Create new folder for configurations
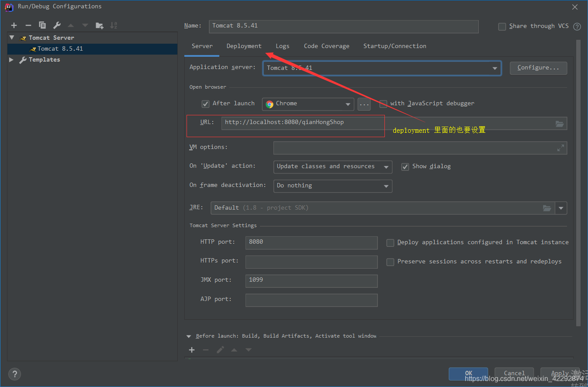Image resolution: width=588 pixels, height=387 pixels. coord(100,25)
